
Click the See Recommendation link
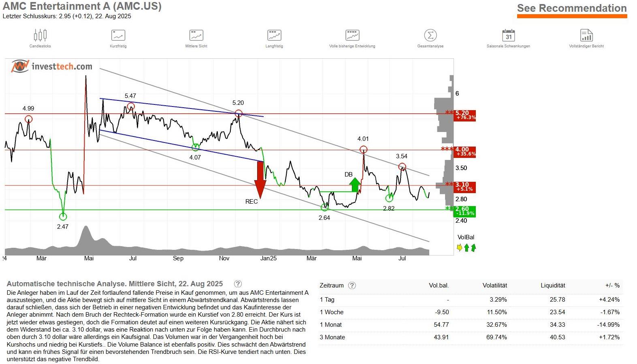click(x=572, y=9)
